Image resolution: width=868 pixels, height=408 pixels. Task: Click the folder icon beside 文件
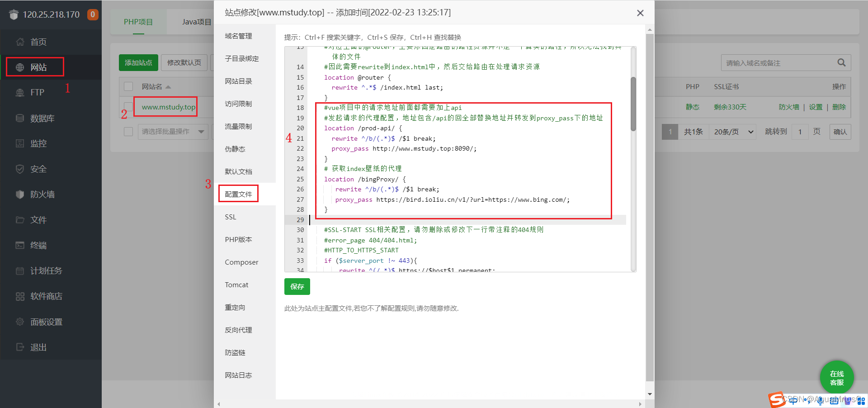[x=20, y=220]
